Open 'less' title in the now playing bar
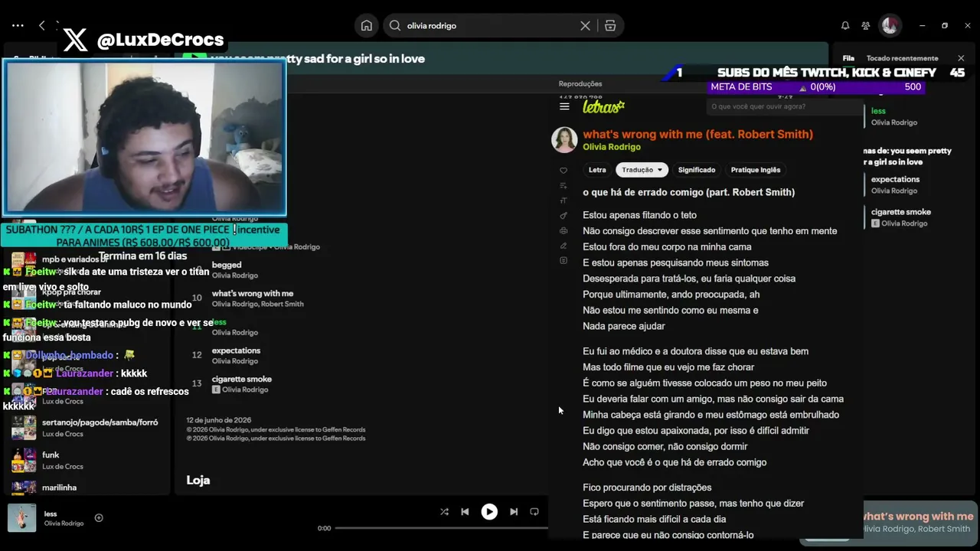This screenshot has height=551, width=980. [x=51, y=514]
